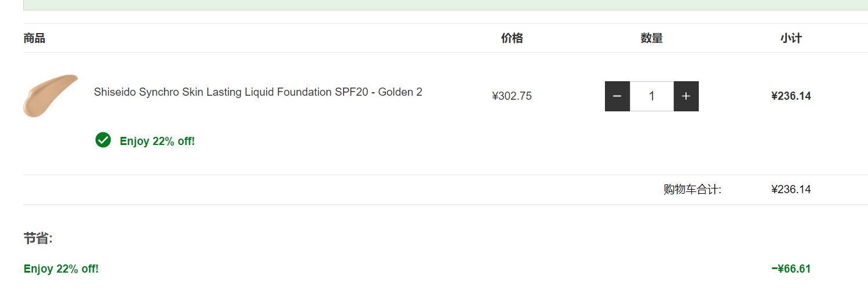Screen dimensions: 868x290
Task: Click the cart total amount ¥236.14
Action: tap(791, 189)
